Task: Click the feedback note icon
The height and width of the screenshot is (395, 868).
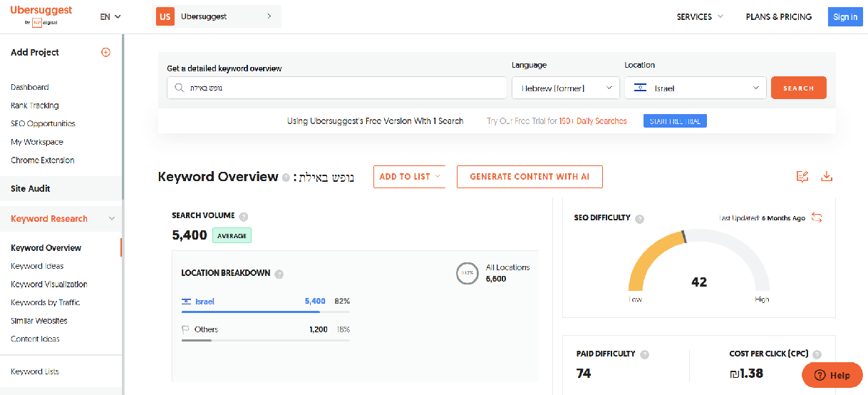Action: point(802,176)
